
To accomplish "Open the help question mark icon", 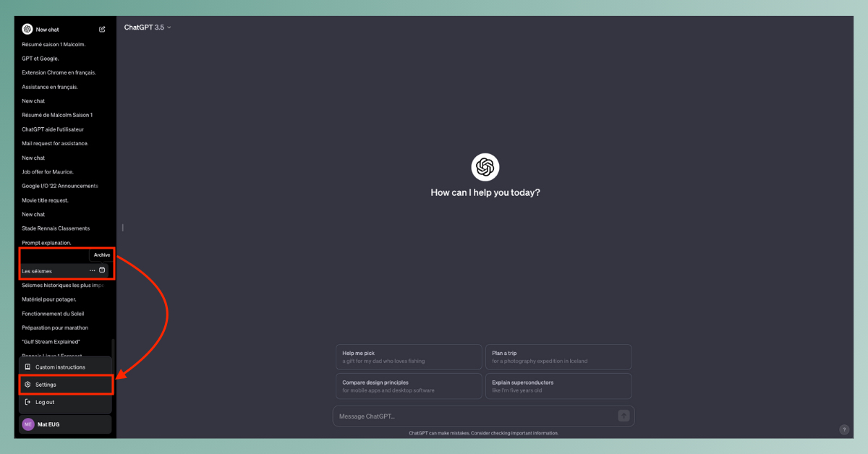I will 843,429.
